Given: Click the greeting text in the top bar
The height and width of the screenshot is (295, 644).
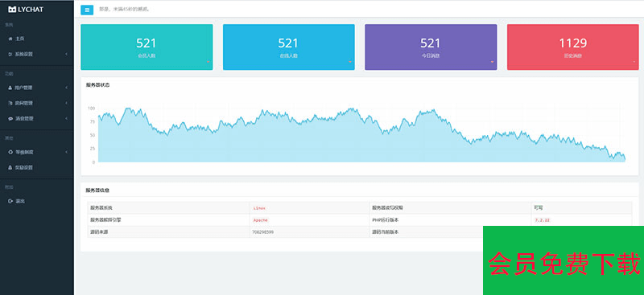Looking at the screenshot, I should [125, 9].
